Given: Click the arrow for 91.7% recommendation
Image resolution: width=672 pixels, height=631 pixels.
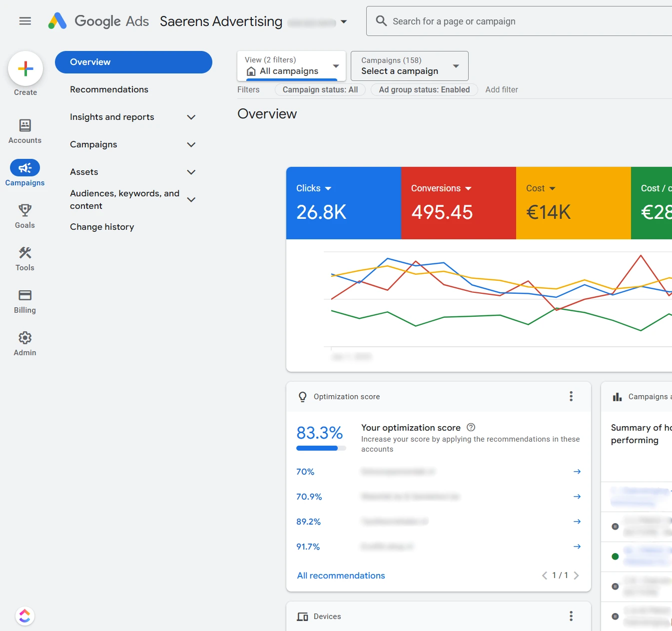Looking at the screenshot, I should (x=577, y=547).
